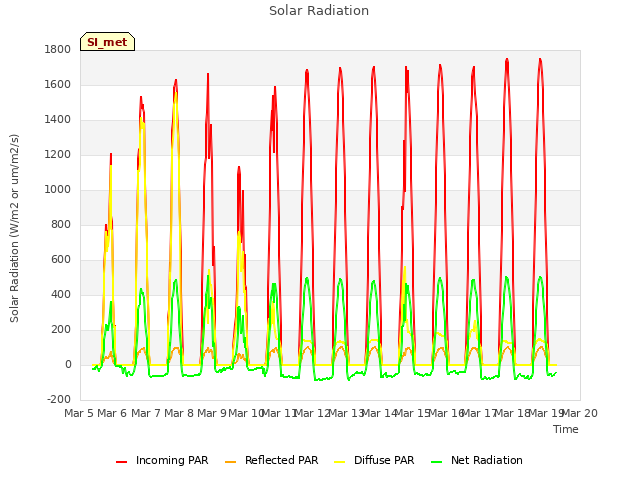Click the Mar 6 x-axis tick label
This screenshot has height=480, width=640.
coord(112,413)
